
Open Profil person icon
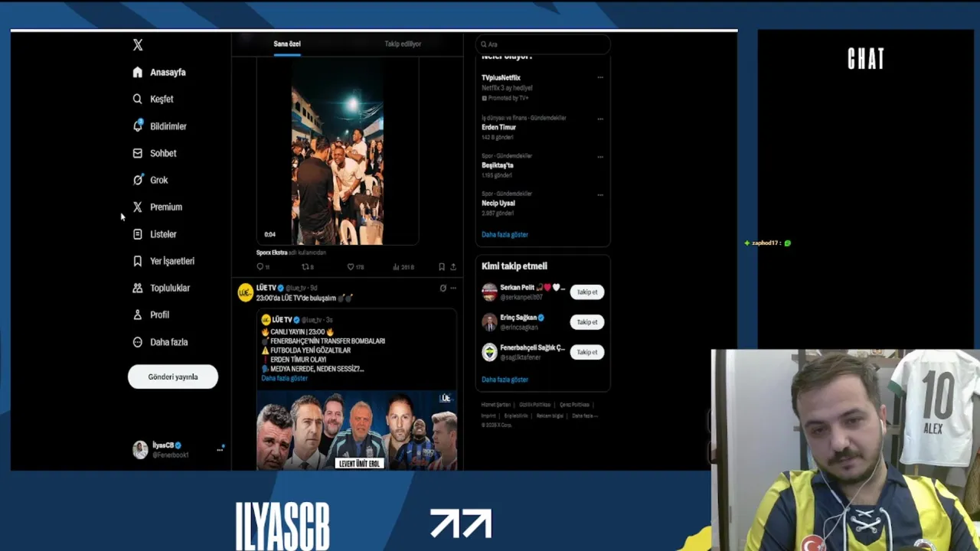click(138, 315)
